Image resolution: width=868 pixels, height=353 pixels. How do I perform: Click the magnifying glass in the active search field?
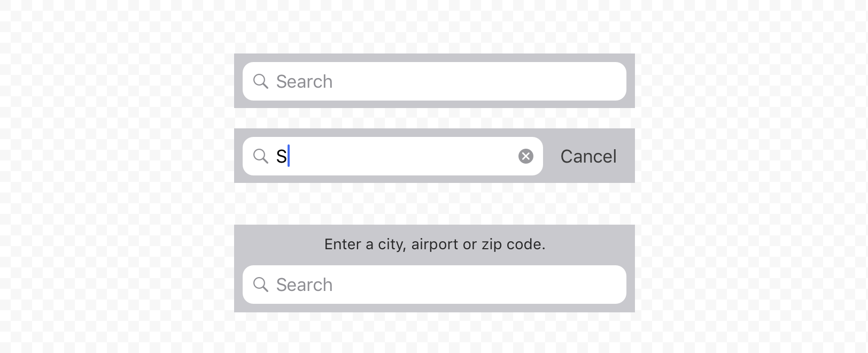pos(261,156)
